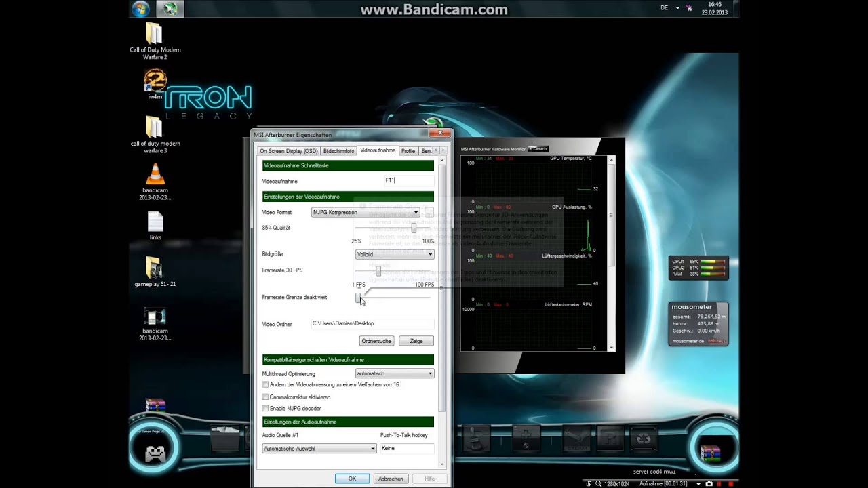Click the Aufnahme [00:01:31] recording timer

[x=663, y=483]
